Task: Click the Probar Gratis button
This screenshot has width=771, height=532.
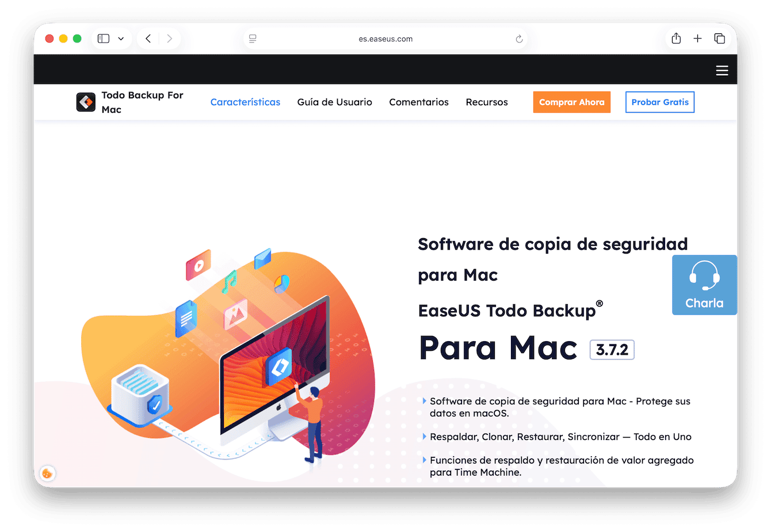Action: click(x=659, y=102)
